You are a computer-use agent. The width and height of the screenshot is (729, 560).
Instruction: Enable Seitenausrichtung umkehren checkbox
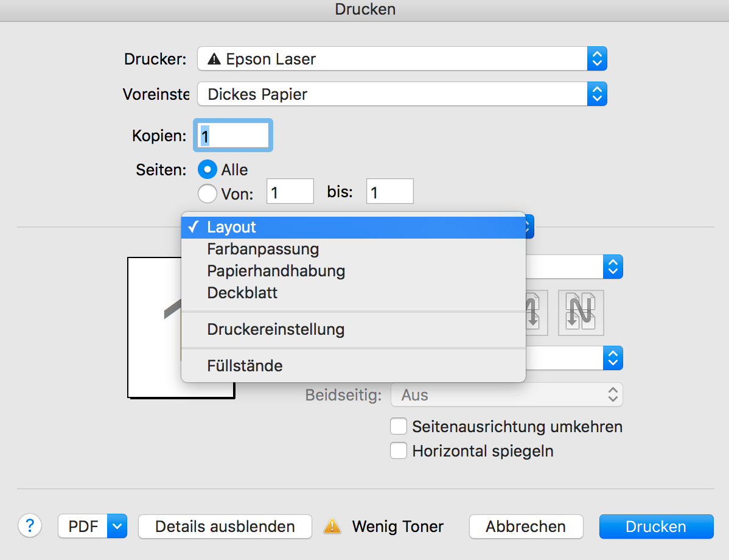[399, 426]
